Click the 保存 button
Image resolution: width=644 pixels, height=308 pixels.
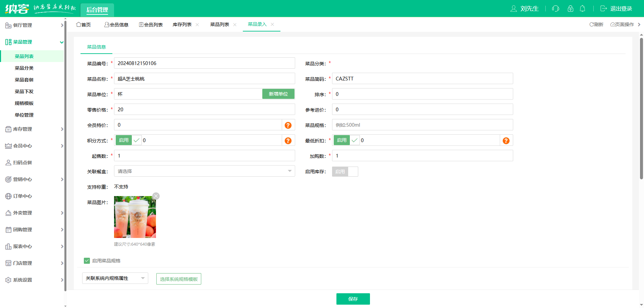point(353,299)
